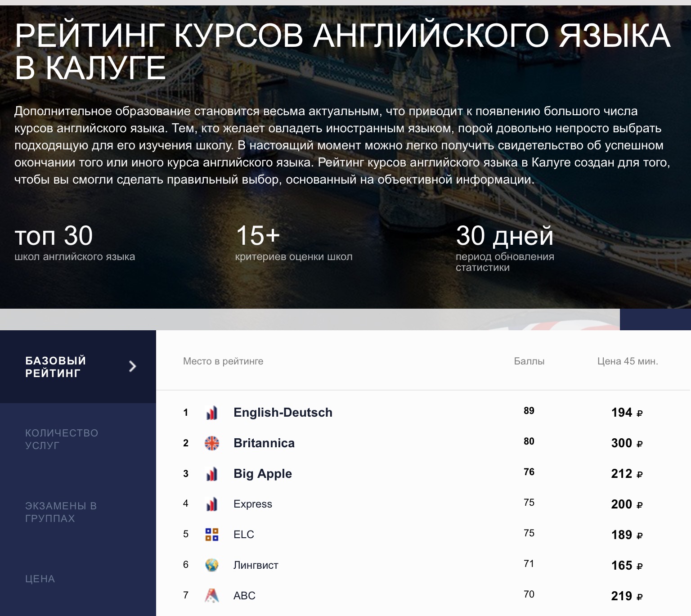Click the 30 дней update period heading
This screenshot has width=691, height=616.
click(505, 236)
